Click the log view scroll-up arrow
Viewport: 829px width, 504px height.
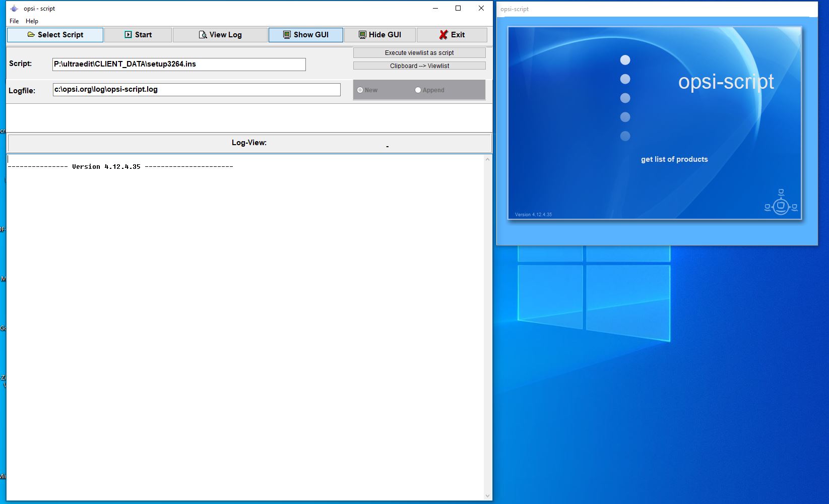click(x=487, y=159)
